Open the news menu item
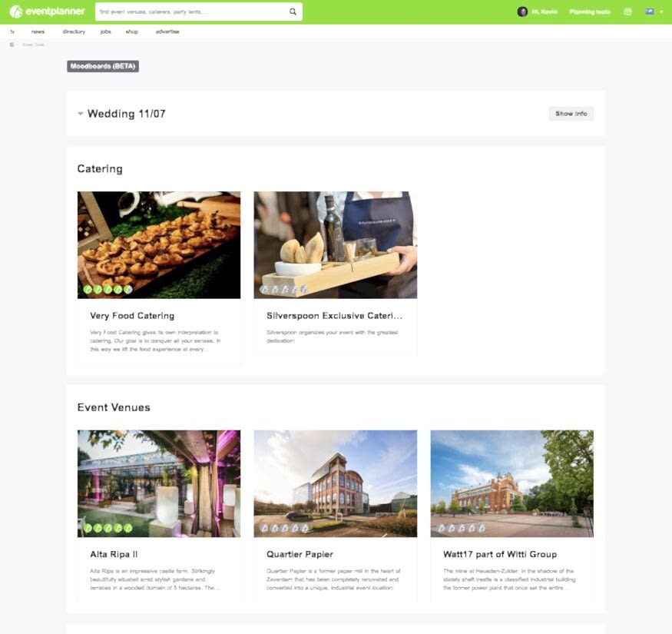672x634 pixels. [38, 32]
